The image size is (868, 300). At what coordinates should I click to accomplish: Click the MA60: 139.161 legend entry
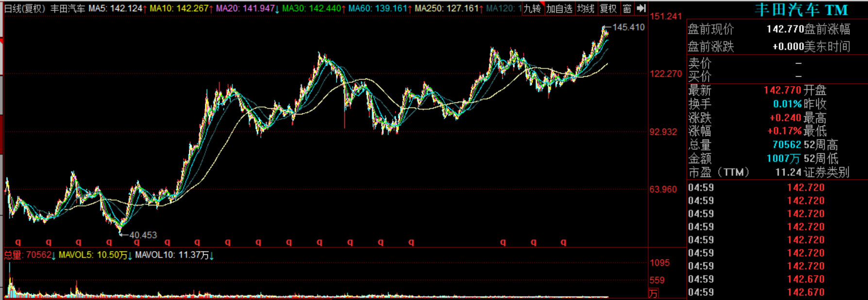coord(380,9)
